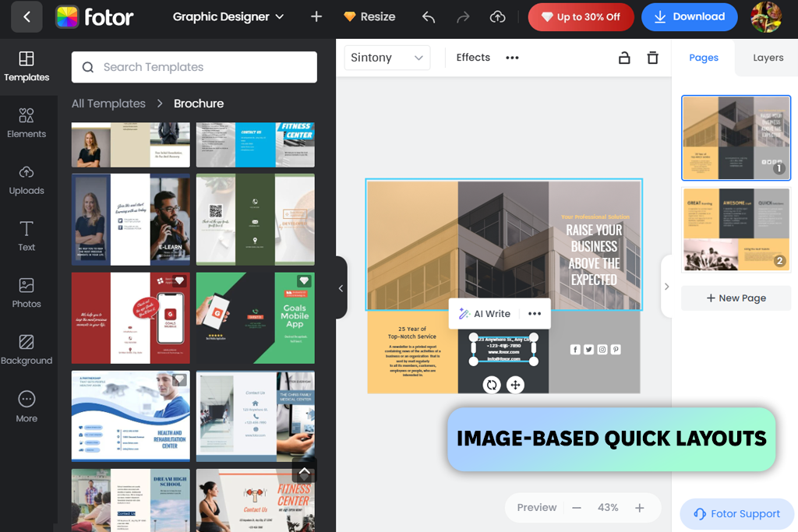Open more options beside AI Write
Viewport: 798px width, 532px height.
tap(535, 314)
